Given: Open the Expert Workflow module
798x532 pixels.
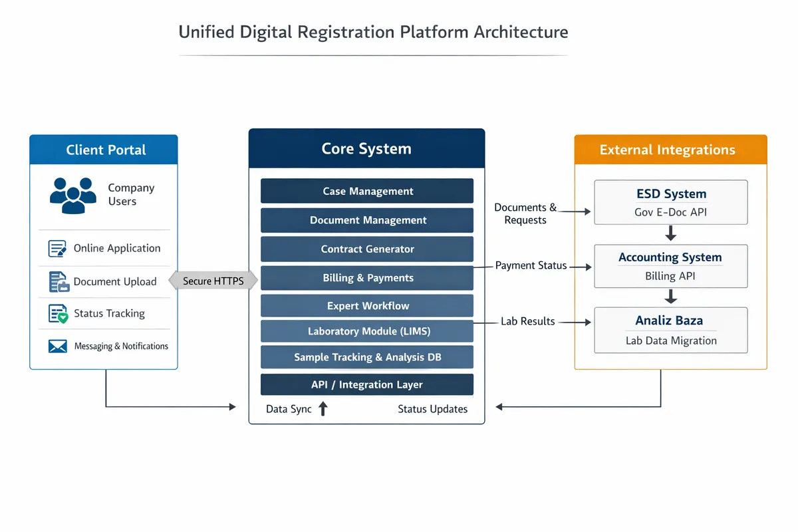Looking at the screenshot, I should click(x=367, y=306).
